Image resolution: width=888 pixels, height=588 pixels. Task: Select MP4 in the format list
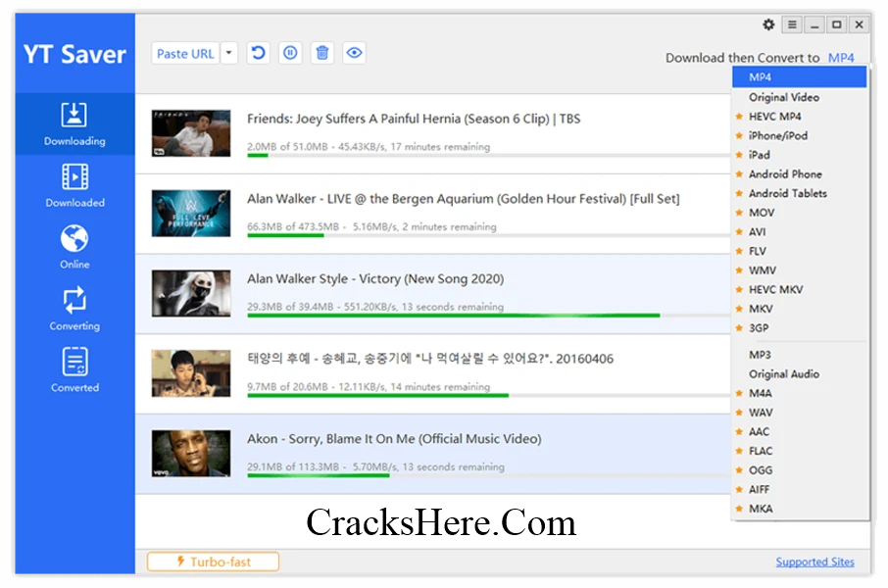[799, 77]
